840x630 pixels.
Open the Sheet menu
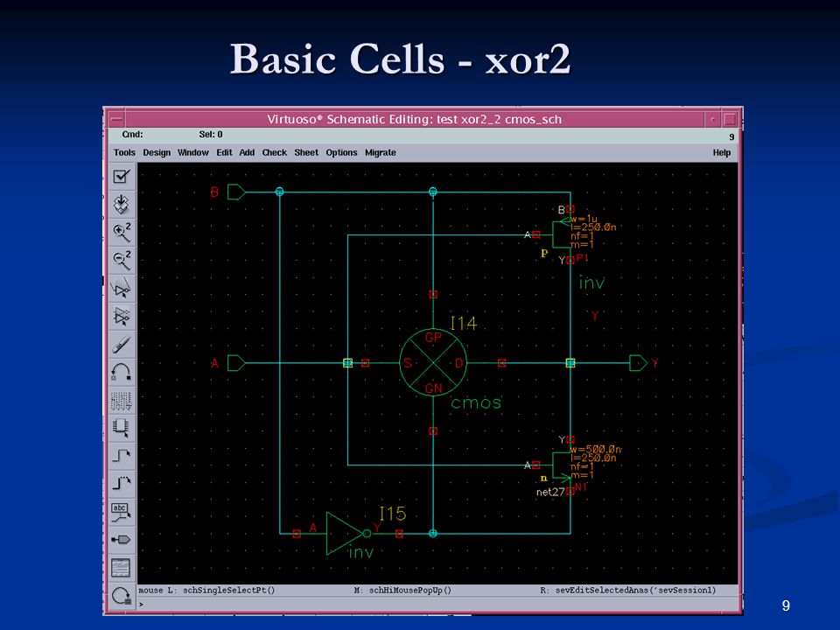click(306, 152)
